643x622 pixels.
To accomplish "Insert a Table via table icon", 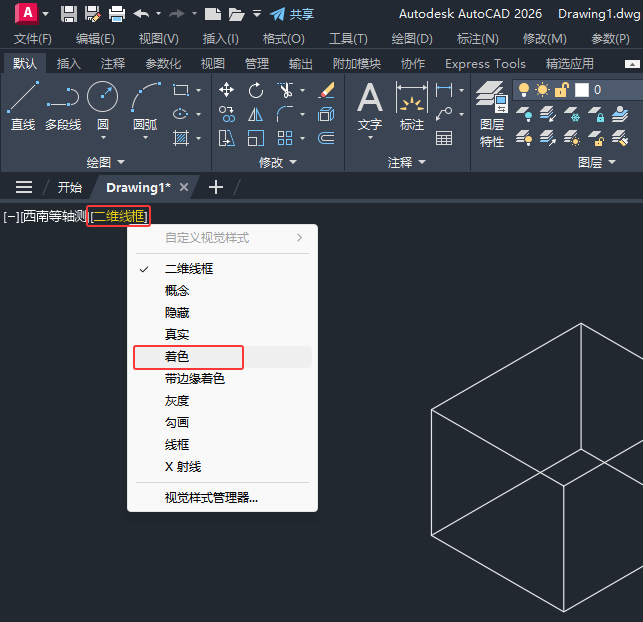I will pyautogui.click(x=444, y=138).
